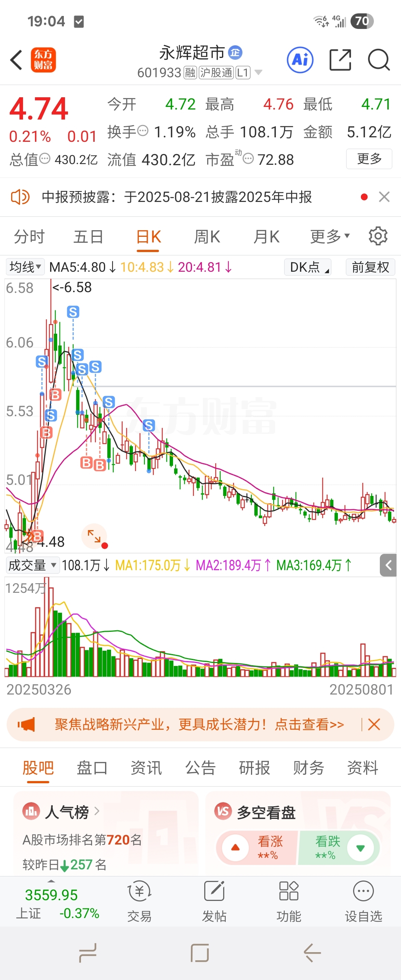Tap the speaker announcement icon
The width and height of the screenshot is (401, 980).
click(x=20, y=197)
